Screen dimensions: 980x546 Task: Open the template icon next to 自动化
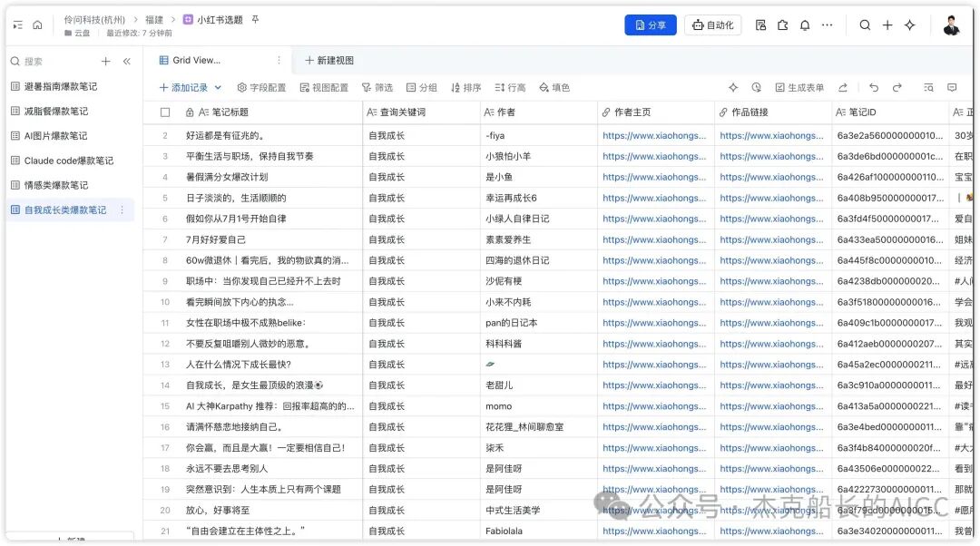[x=760, y=25]
